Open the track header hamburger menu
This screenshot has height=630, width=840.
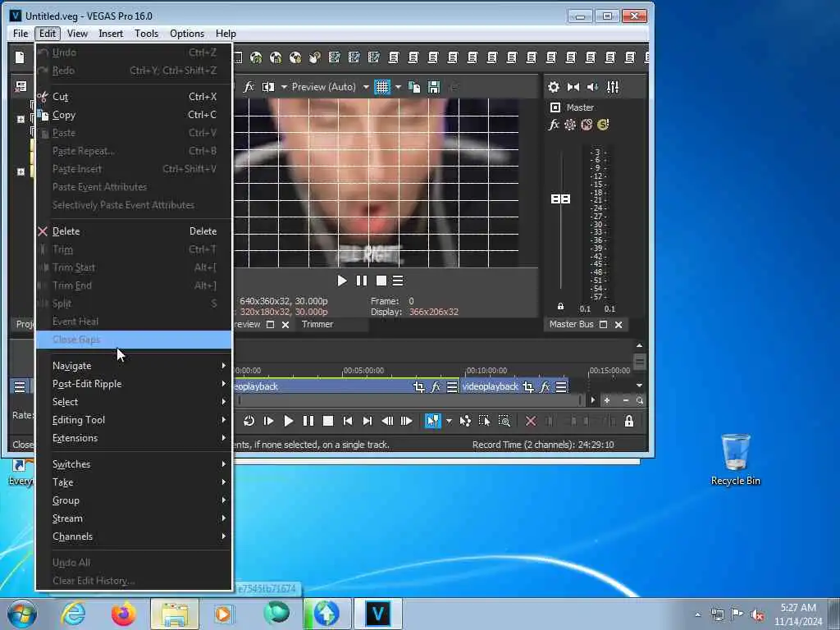coord(20,386)
